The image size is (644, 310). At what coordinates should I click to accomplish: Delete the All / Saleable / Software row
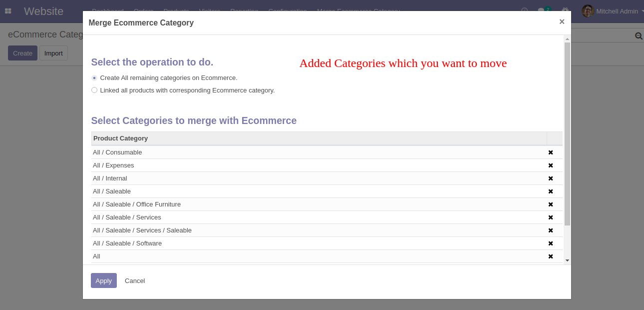[551, 243]
